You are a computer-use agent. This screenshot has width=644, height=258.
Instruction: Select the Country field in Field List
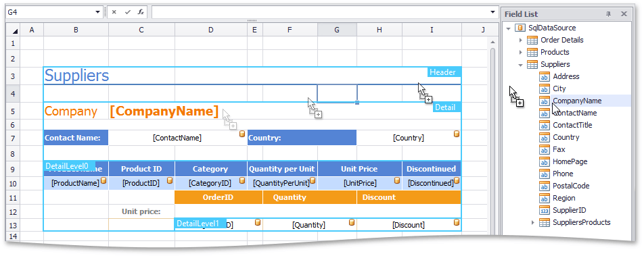tap(566, 137)
